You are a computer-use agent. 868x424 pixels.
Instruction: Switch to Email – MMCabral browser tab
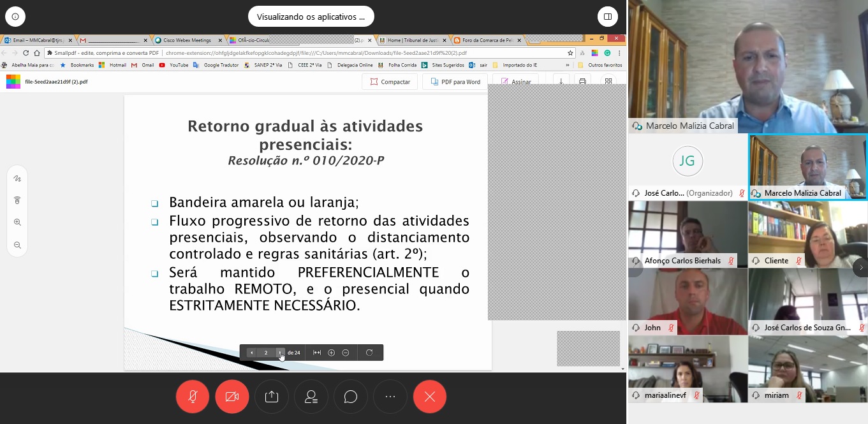[x=38, y=40]
